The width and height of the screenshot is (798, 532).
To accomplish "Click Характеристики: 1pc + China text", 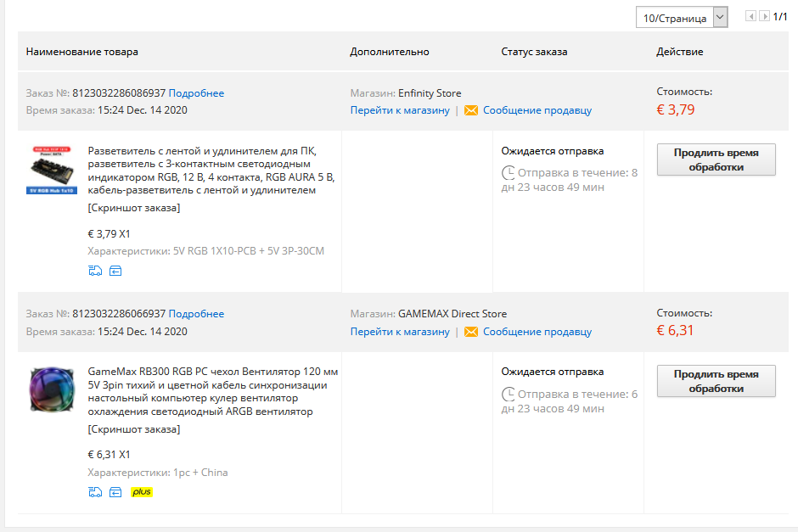I will point(158,473).
